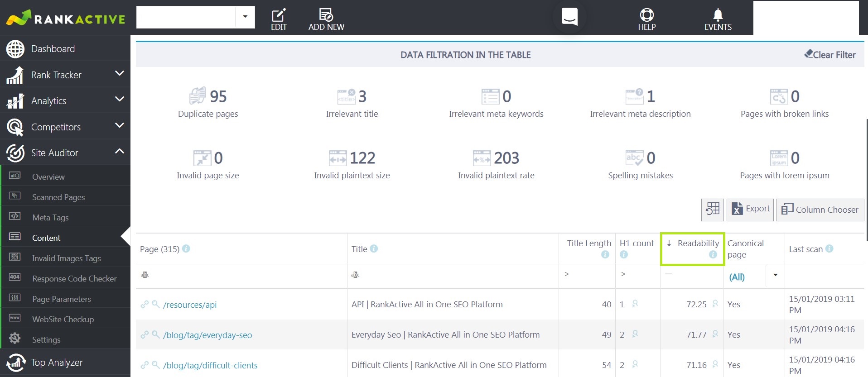The width and height of the screenshot is (868, 377).
Task: Click the info icon next to Last scan
Action: [829, 248]
